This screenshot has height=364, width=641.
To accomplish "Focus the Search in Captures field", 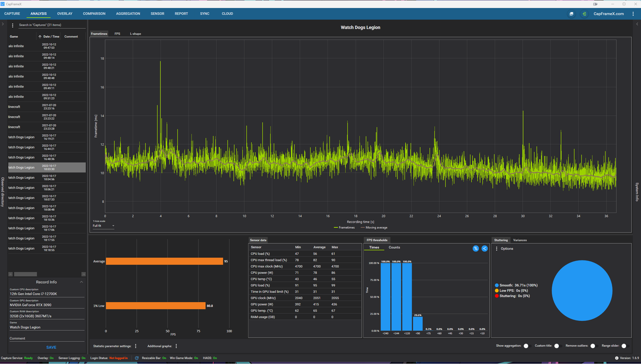I will pos(52,25).
